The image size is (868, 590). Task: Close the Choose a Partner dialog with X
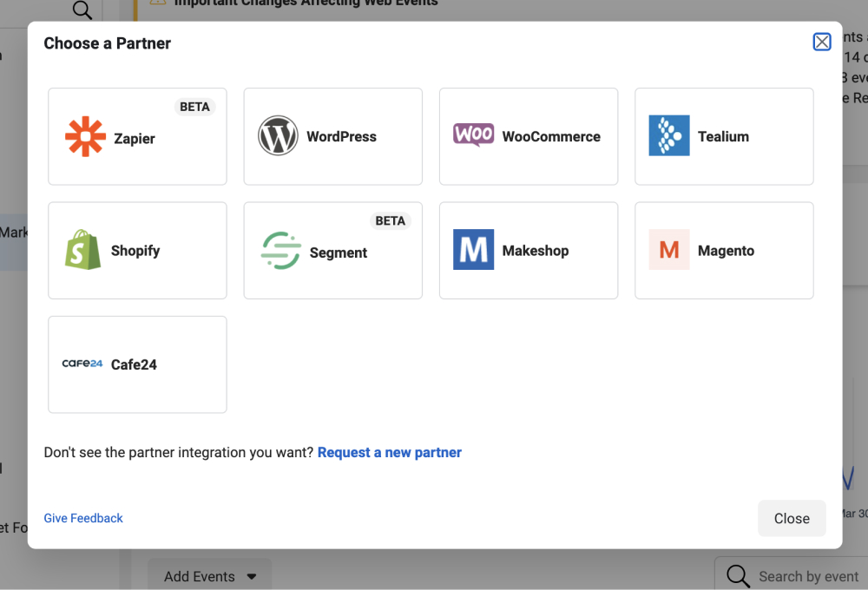click(x=821, y=42)
